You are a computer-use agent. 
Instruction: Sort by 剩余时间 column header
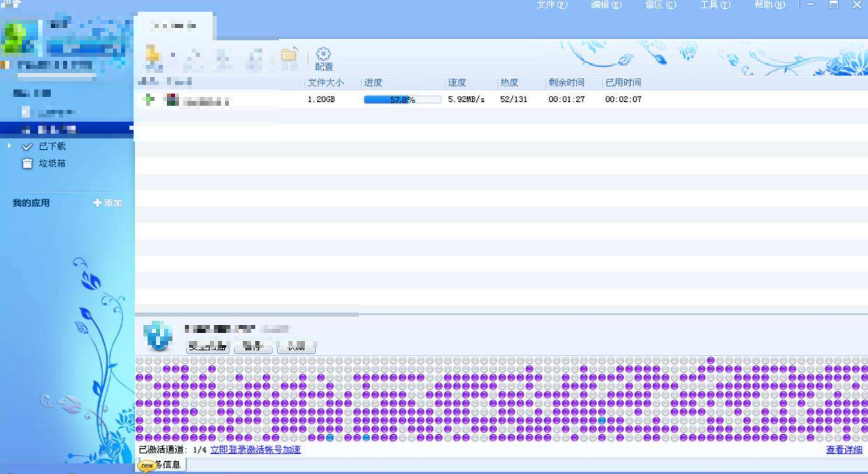click(566, 83)
